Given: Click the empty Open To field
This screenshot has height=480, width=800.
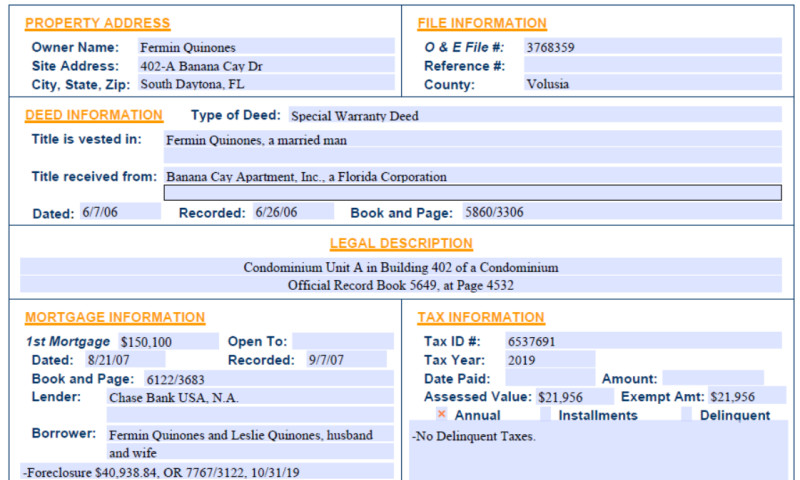Looking at the screenshot, I should pyautogui.click(x=342, y=342).
